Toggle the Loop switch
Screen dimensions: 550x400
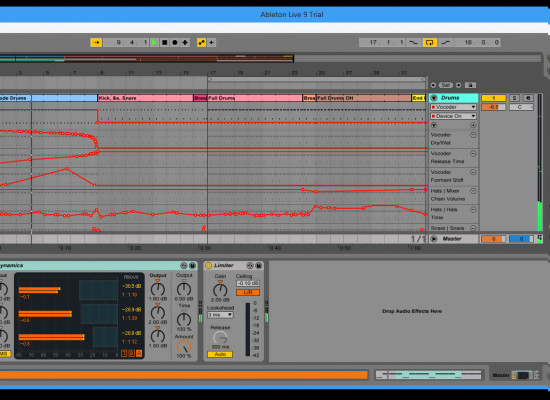429,42
